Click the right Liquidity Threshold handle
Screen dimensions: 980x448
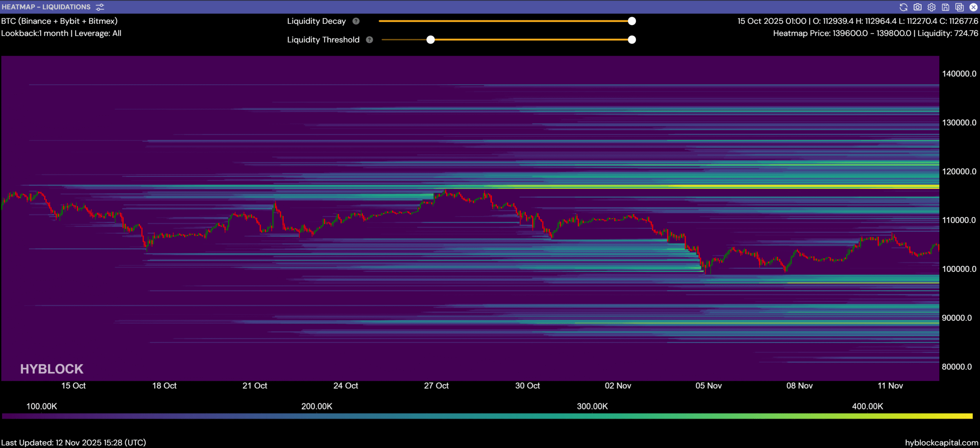coord(632,40)
